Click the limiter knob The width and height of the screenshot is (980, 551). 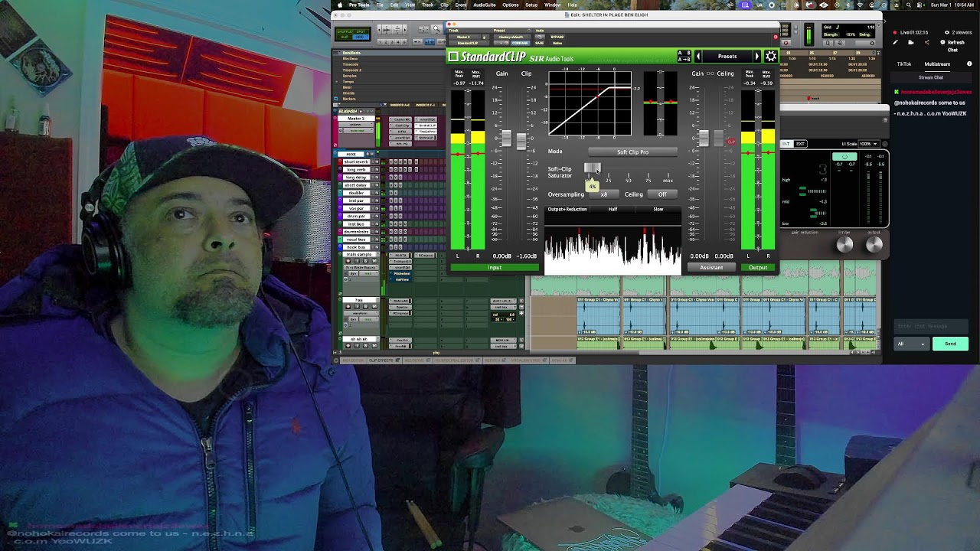(844, 244)
